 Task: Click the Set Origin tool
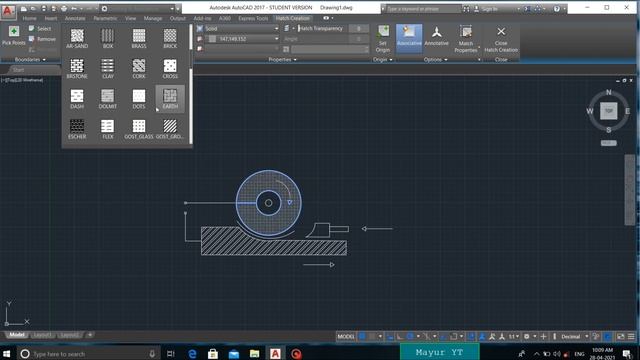(382, 38)
